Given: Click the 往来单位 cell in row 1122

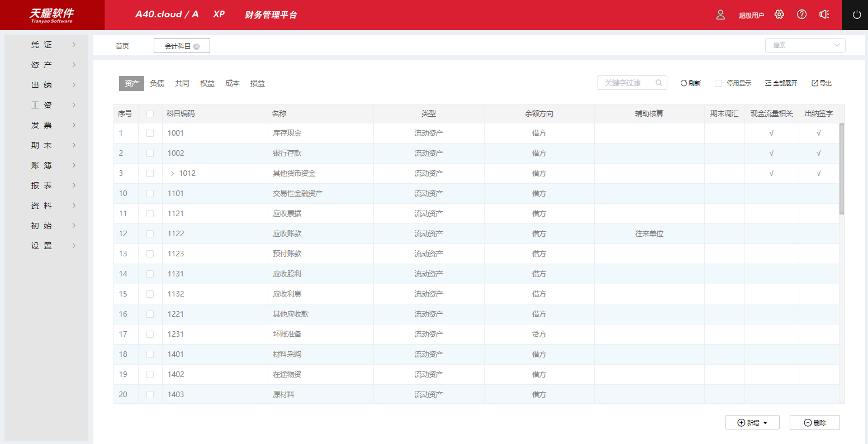Looking at the screenshot, I should click(x=649, y=234).
